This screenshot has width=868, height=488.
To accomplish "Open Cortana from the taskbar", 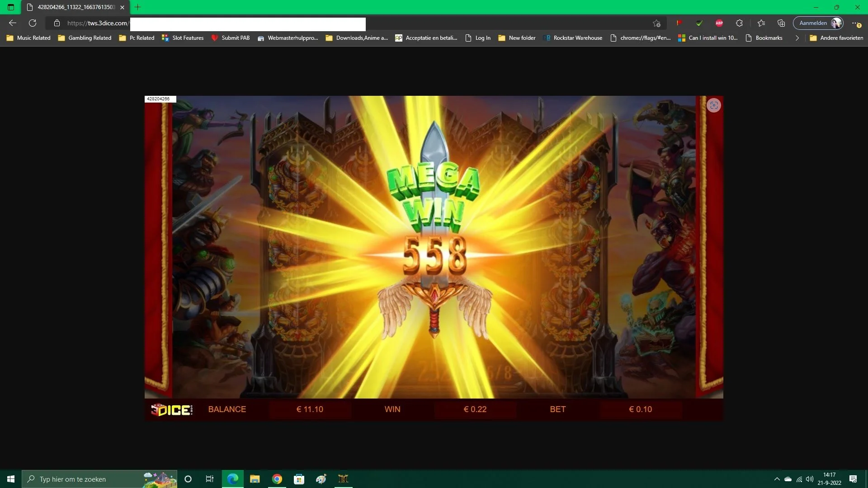I will tap(188, 479).
